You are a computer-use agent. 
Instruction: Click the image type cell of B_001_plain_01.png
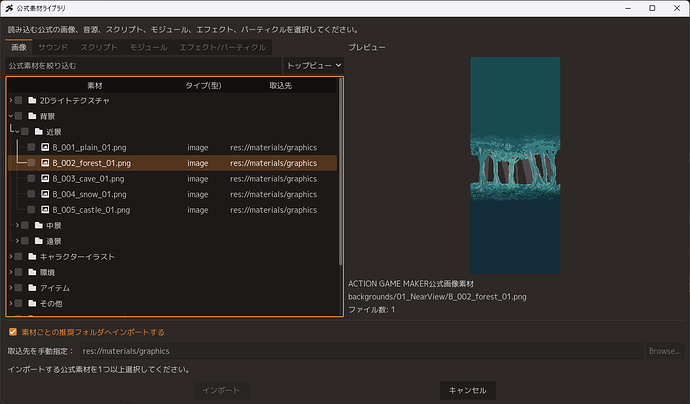pyautogui.click(x=198, y=147)
